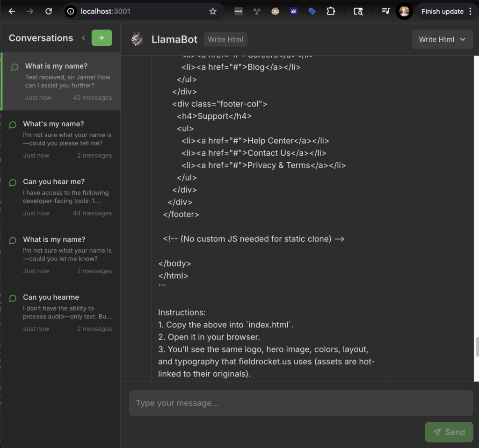Image resolution: width=479 pixels, height=448 pixels.
Task: Click the browser forward arrow
Action: coord(30,11)
